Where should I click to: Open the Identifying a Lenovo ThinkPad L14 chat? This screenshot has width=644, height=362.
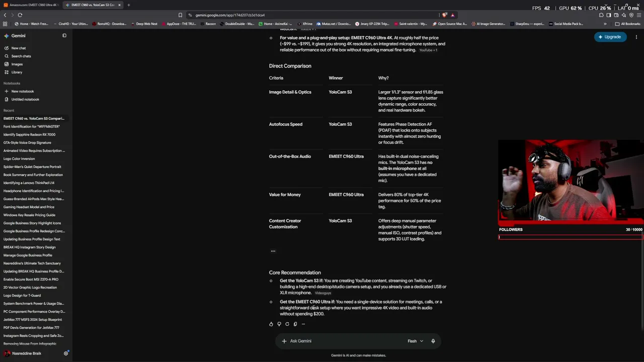click(29, 183)
